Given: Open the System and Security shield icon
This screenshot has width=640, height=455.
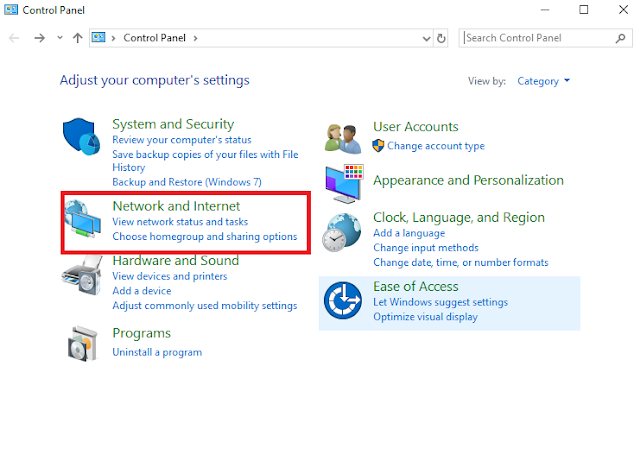Looking at the screenshot, I should pos(82,137).
